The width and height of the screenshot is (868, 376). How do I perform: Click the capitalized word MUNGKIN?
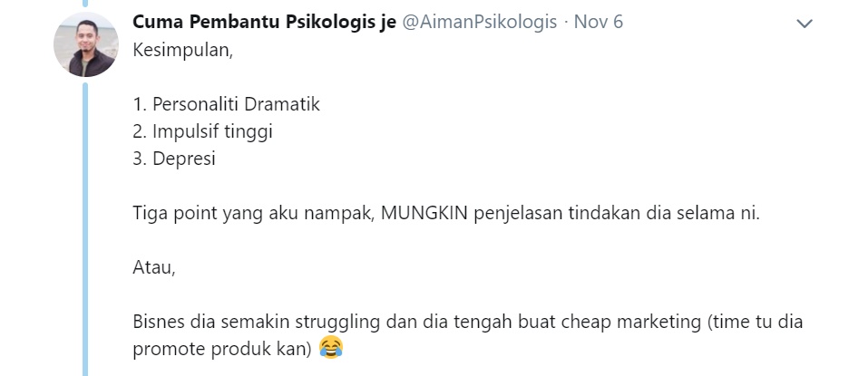[425, 213]
